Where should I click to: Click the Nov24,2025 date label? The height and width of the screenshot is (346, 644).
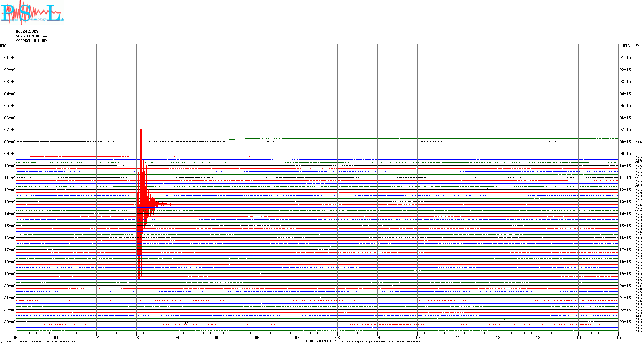(x=27, y=31)
